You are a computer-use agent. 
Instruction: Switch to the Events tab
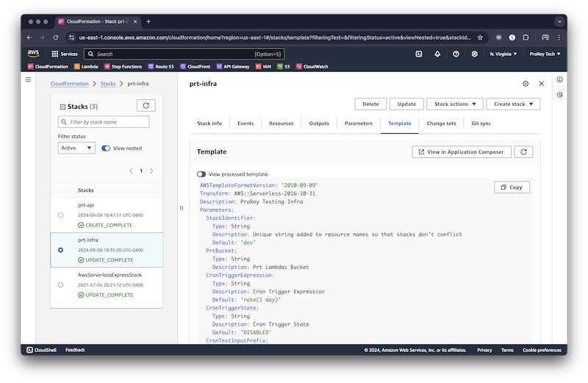(x=245, y=124)
